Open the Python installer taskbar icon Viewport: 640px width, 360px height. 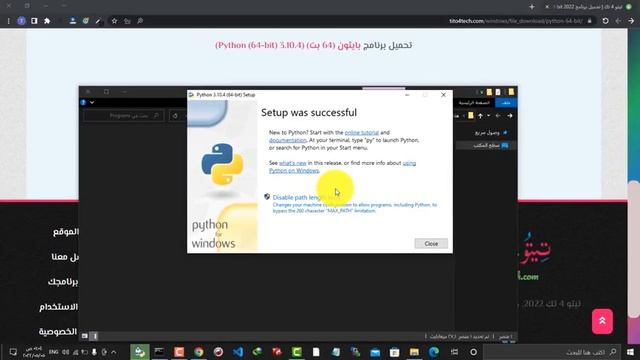click(x=140, y=352)
